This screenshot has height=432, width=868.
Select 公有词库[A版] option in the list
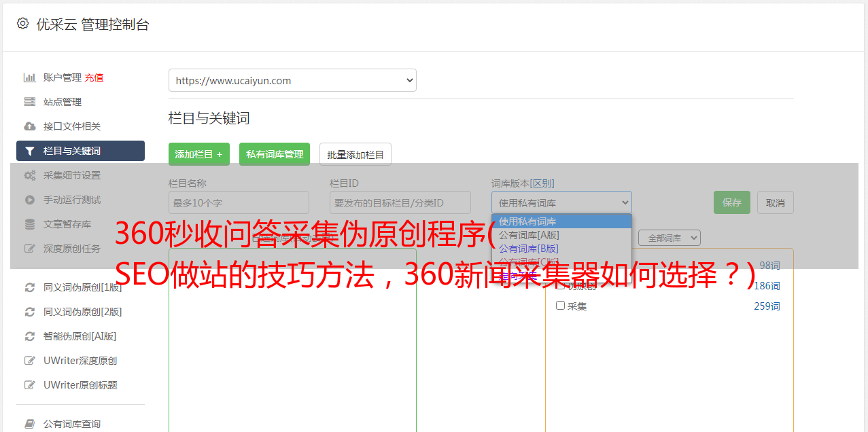(561, 235)
